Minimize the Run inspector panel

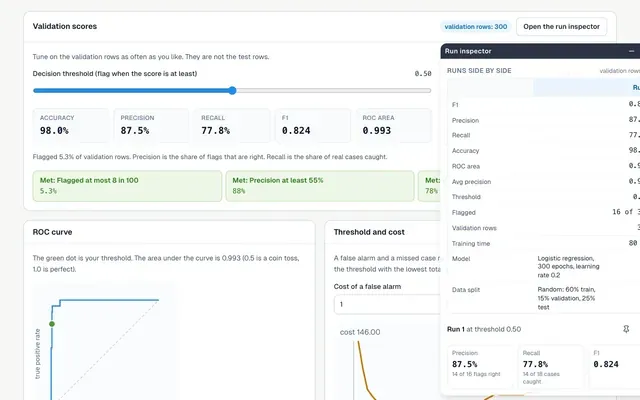[631, 51]
